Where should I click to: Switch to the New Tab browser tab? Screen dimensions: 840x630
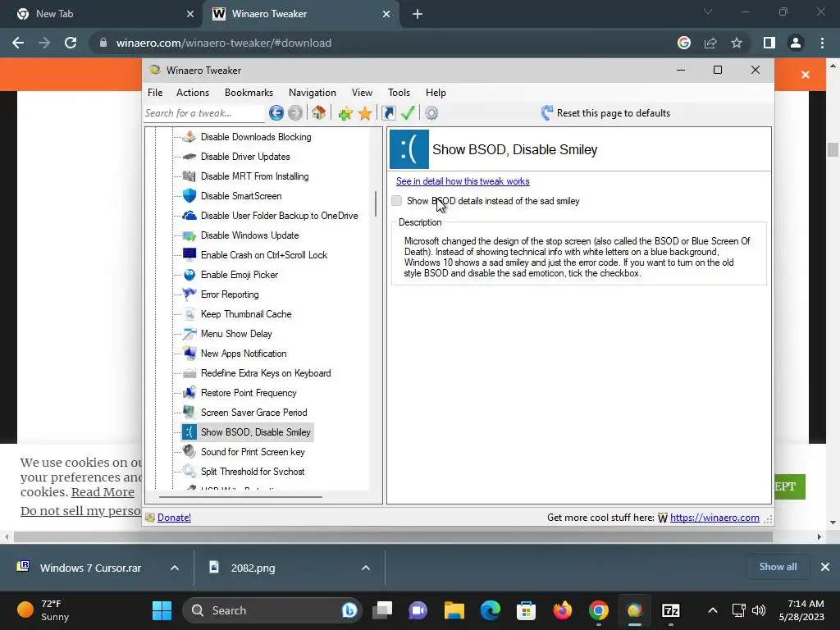click(x=101, y=14)
